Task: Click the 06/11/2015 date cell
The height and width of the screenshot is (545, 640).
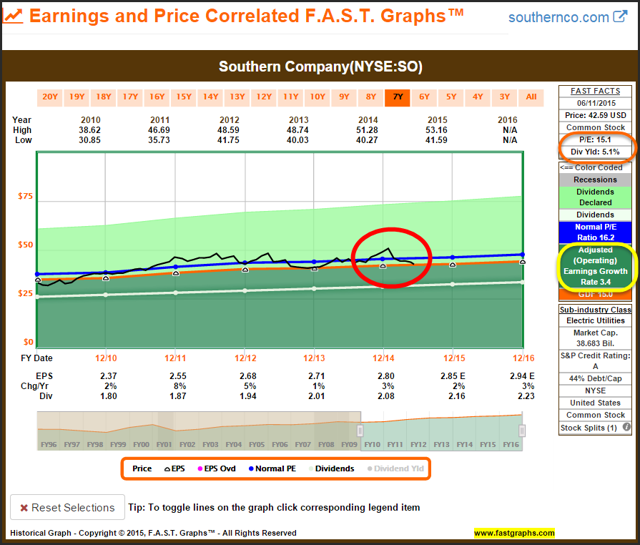Action: pos(595,103)
